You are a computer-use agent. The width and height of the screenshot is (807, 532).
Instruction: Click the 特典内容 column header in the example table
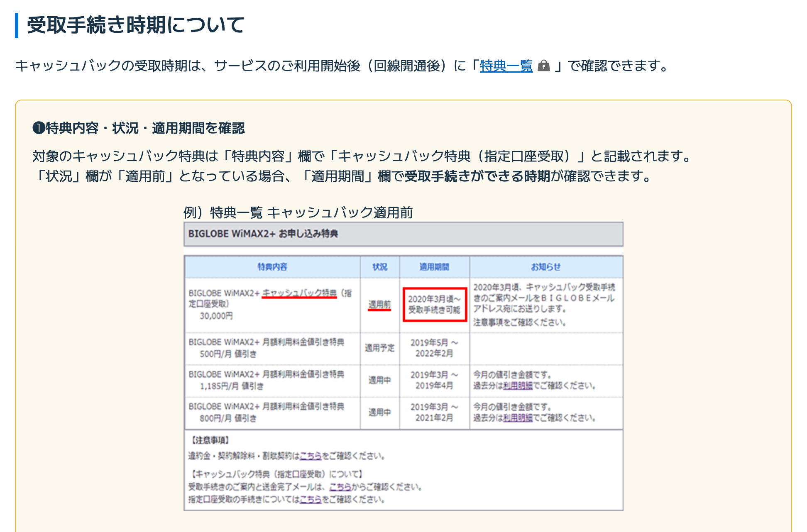pos(272,267)
